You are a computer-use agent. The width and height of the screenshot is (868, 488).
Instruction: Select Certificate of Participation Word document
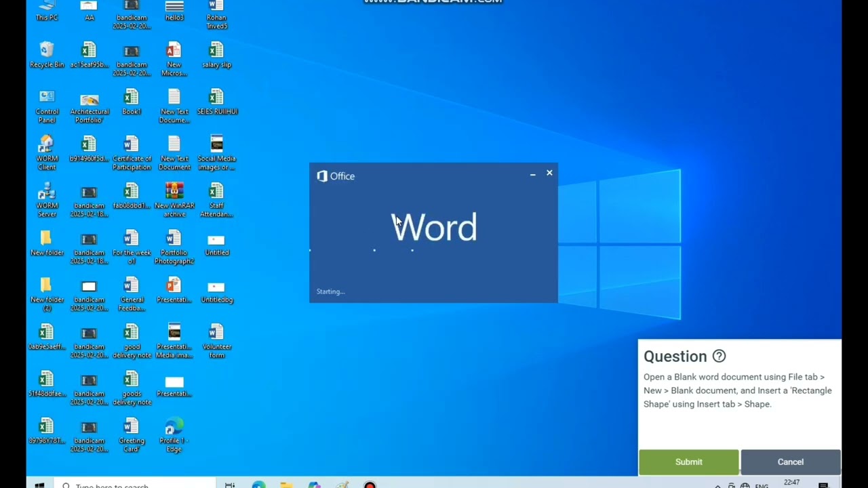click(132, 153)
